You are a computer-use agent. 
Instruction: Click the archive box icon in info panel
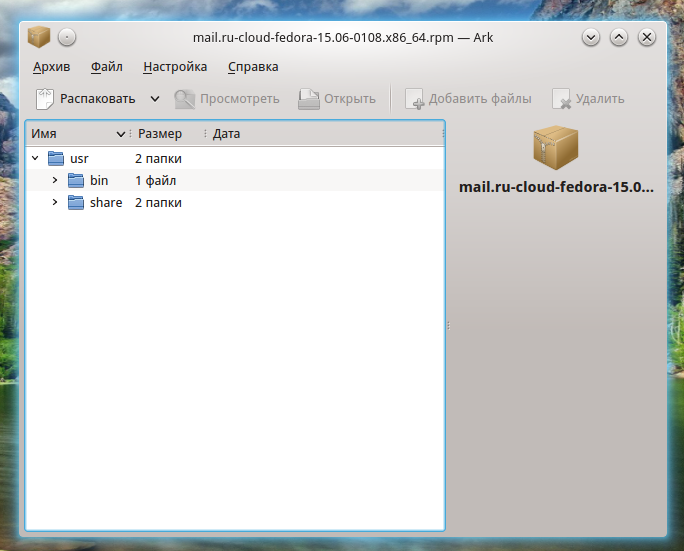tap(556, 148)
